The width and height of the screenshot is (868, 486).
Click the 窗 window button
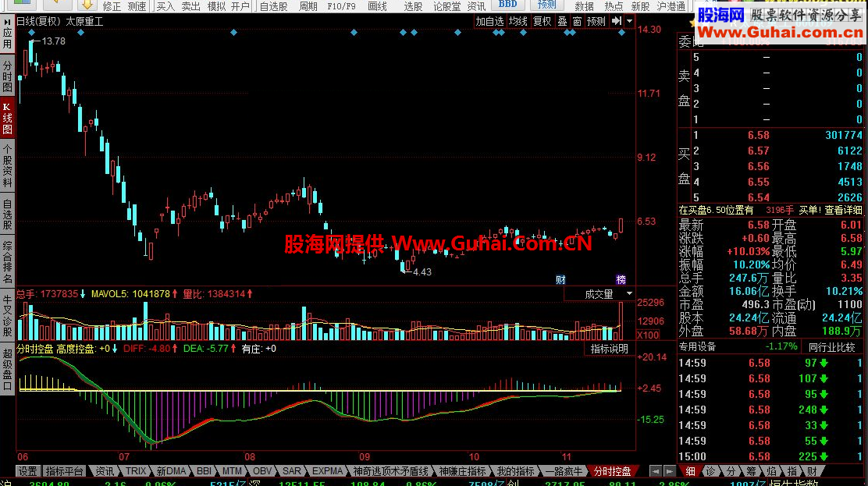coord(578,21)
